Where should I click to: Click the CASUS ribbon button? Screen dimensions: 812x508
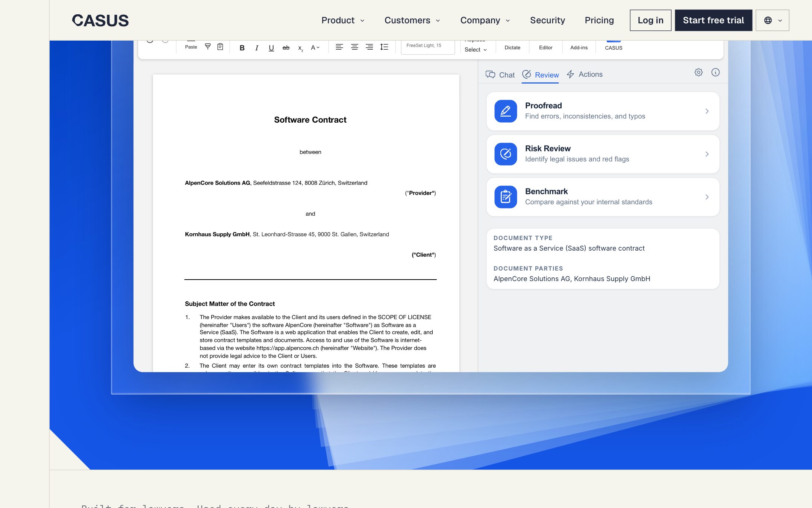[614, 47]
